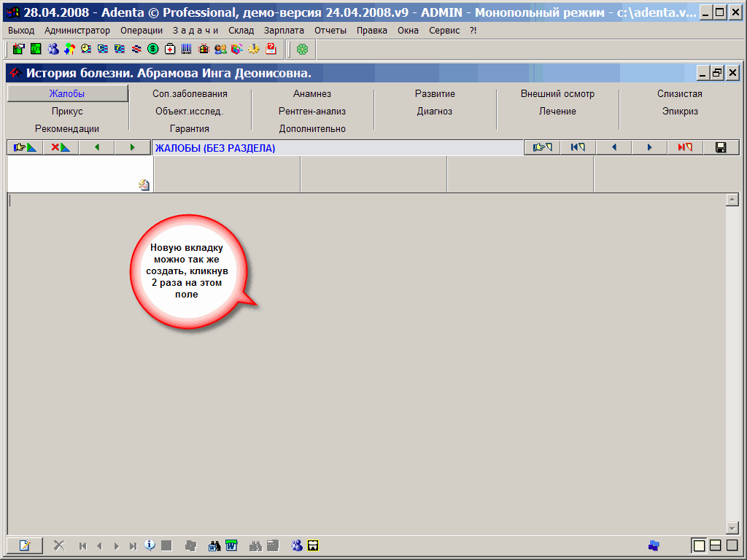Click the green right arrow next tab button

(132, 147)
